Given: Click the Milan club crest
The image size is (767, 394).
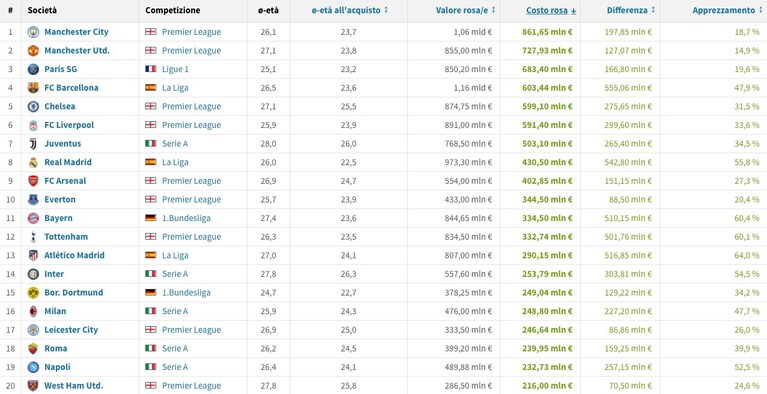Looking at the screenshot, I should [x=33, y=311].
